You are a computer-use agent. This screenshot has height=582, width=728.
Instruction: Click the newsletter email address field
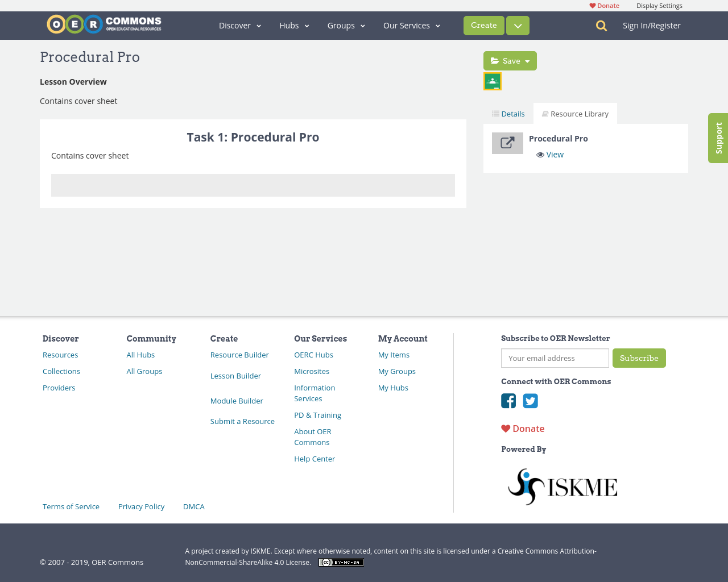(x=555, y=357)
